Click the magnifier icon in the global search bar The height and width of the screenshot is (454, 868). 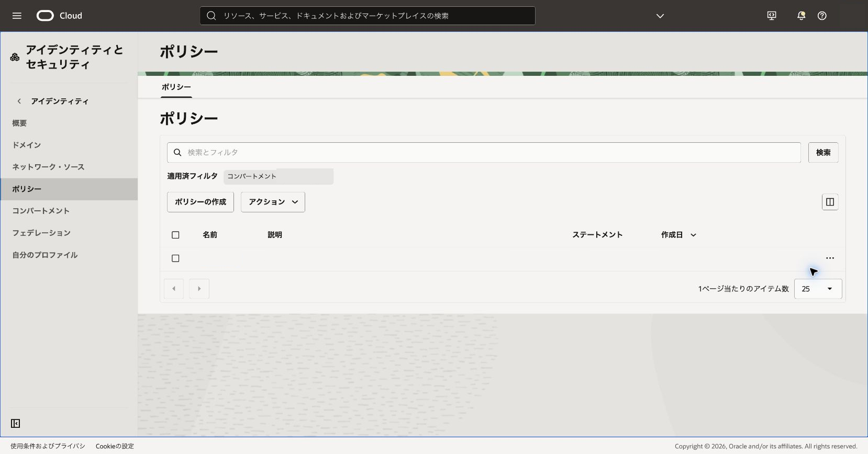click(212, 16)
